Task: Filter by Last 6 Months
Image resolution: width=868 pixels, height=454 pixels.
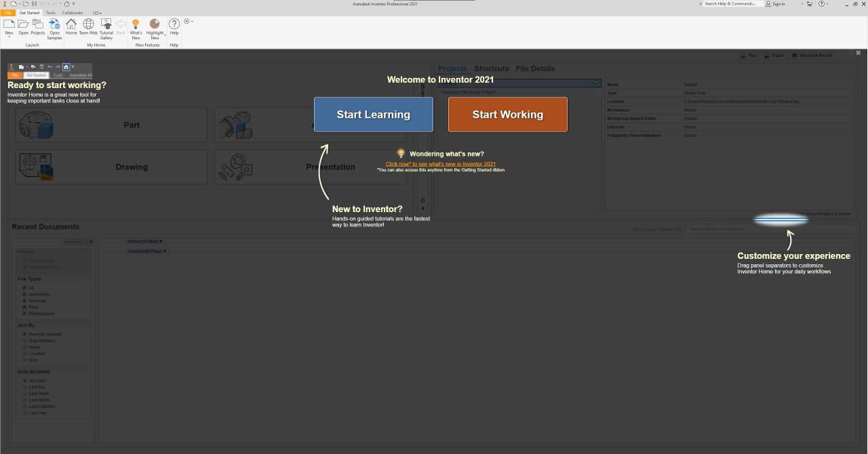Action: [x=24, y=406]
